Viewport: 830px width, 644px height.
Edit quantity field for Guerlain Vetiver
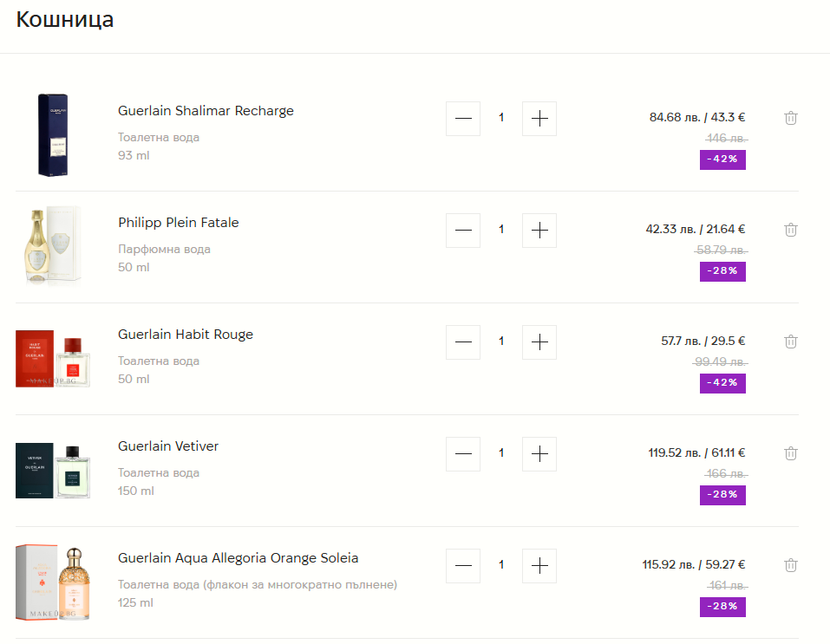(501, 453)
